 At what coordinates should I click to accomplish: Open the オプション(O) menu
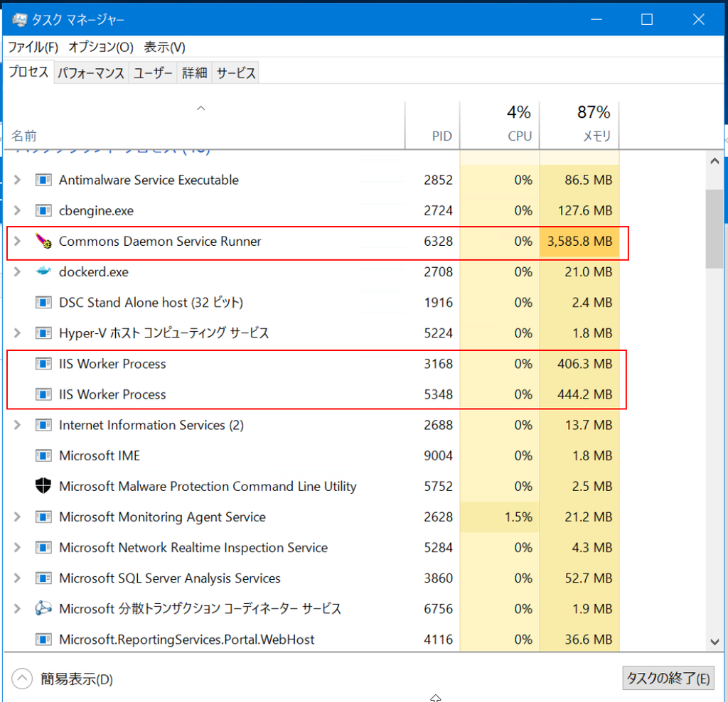pos(101,47)
